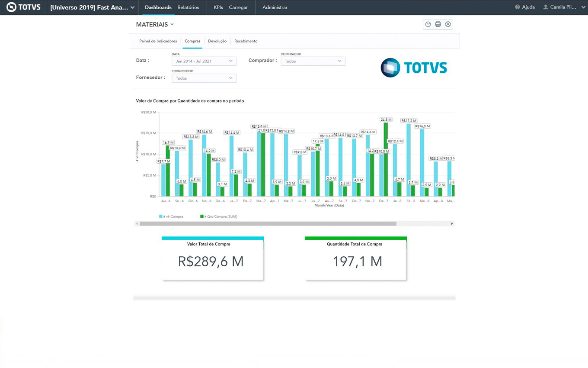Open the Data date range dropdown
This screenshot has height=368, width=588.
click(x=204, y=61)
